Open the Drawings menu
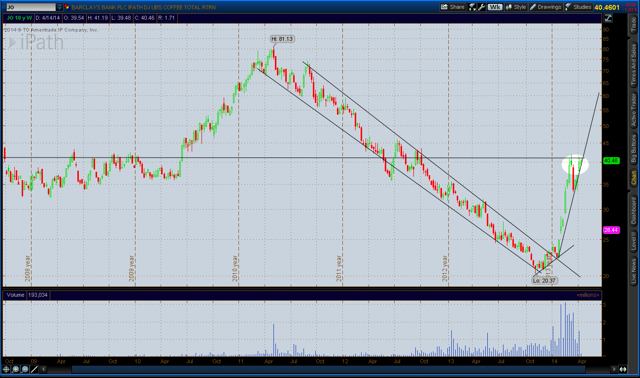 tap(546, 7)
